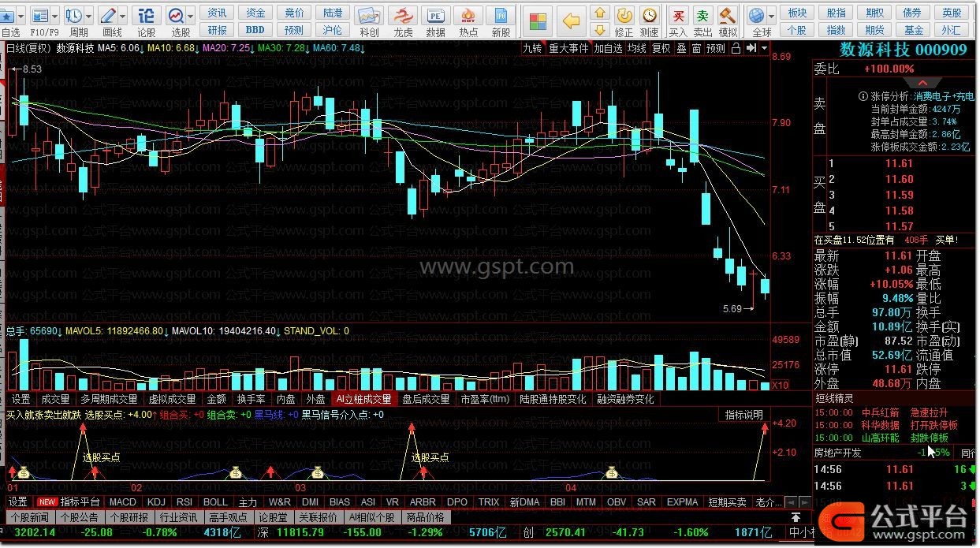Open the 科创 board icon
980x548 pixels.
click(x=368, y=16)
